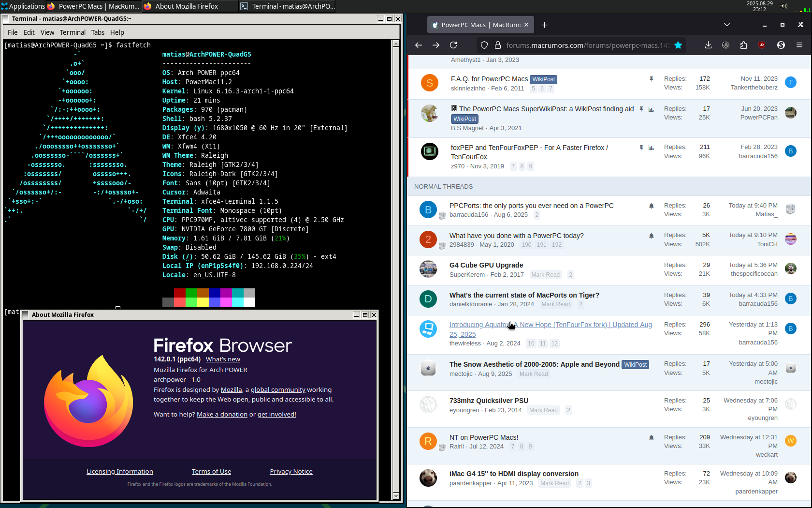
Task: Click the skinniezinho avatar on the F.A.Q. thread
Action: tap(429, 83)
